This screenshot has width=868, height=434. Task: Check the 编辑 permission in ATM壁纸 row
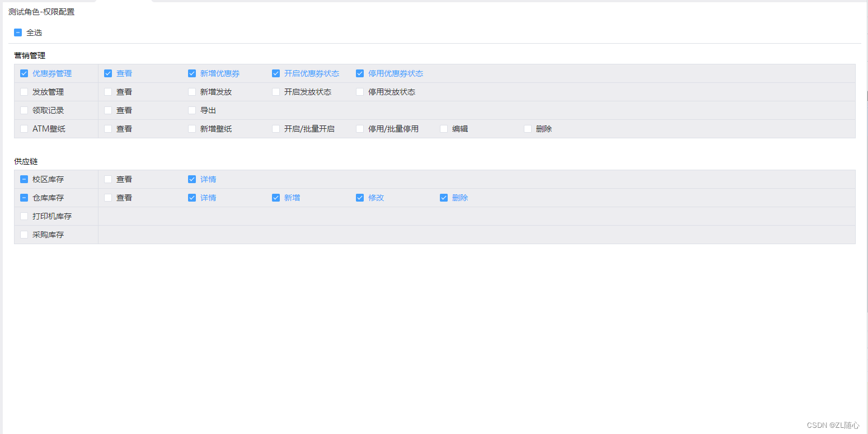[443, 128]
